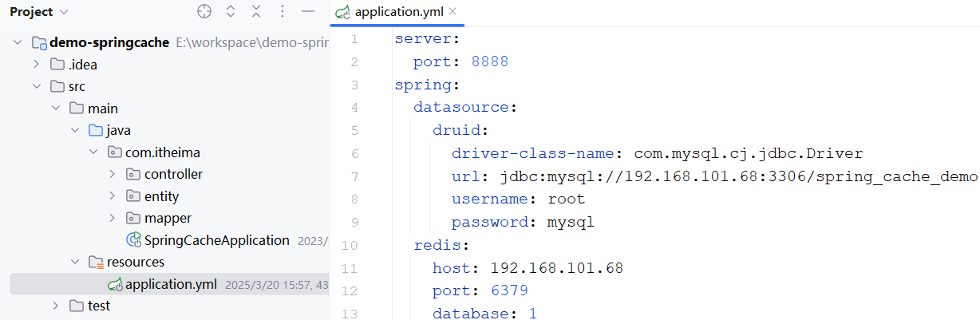The image size is (980, 320).
Task: Expand the .idea folder
Action: [x=37, y=65]
